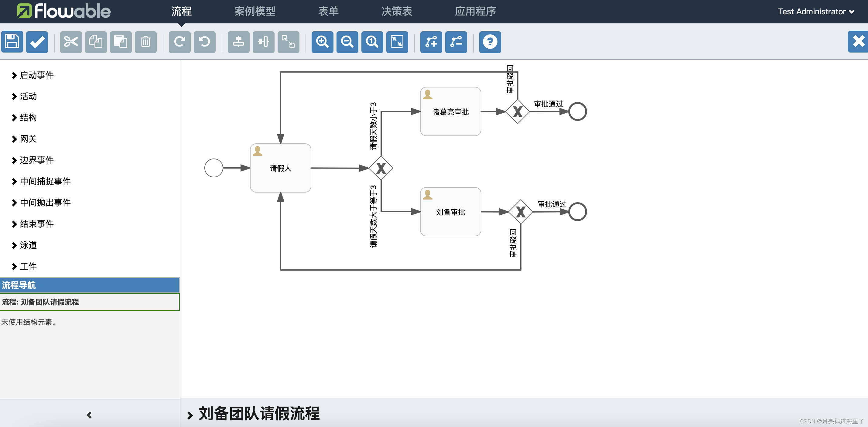Expand the 启动事件 palette group

33,75
